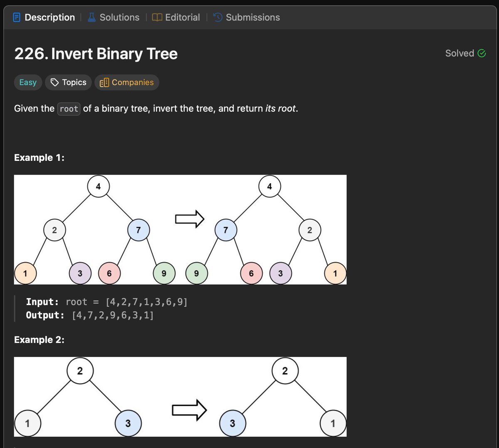Click the Editorial book icon
This screenshot has width=499, height=448.
click(157, 17)
